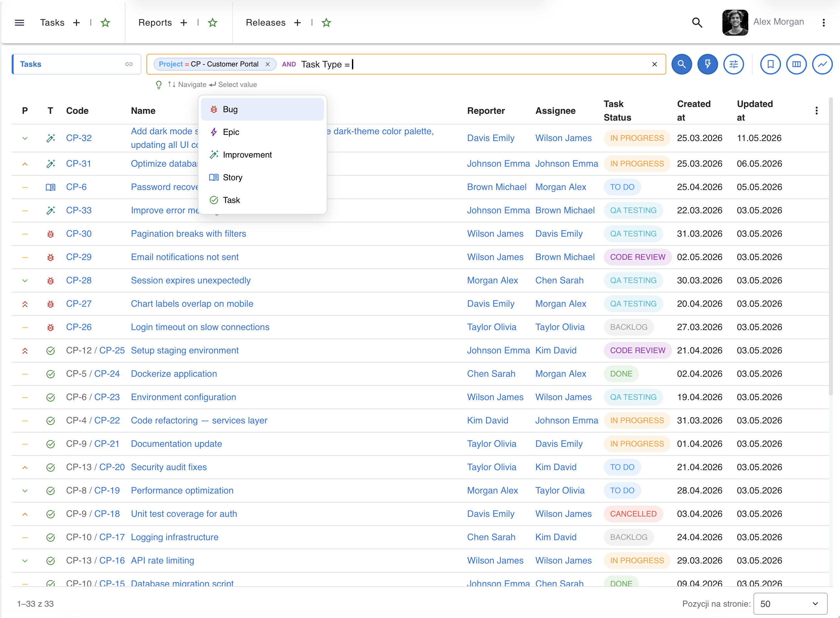The image size is (840, 618).
Task: Click DONE status on Dockerize application
Action: pyautogui.click(x=621, y=374)
